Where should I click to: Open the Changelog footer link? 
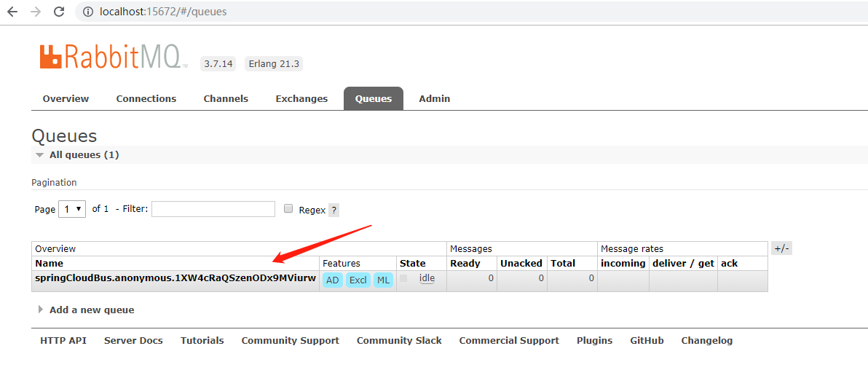pyautogui.click(x=707, y=341)
